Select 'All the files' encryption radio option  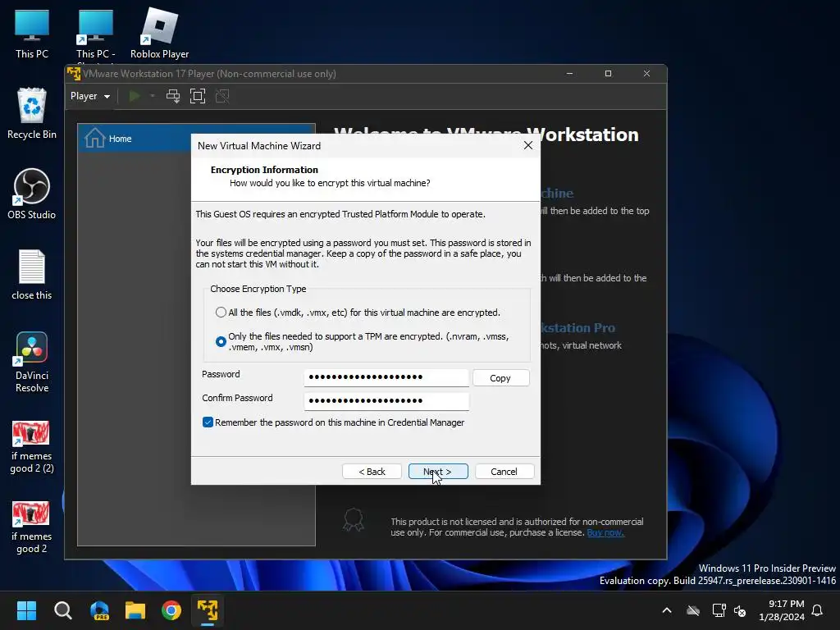pyautogui.click(x=221, y=313)
